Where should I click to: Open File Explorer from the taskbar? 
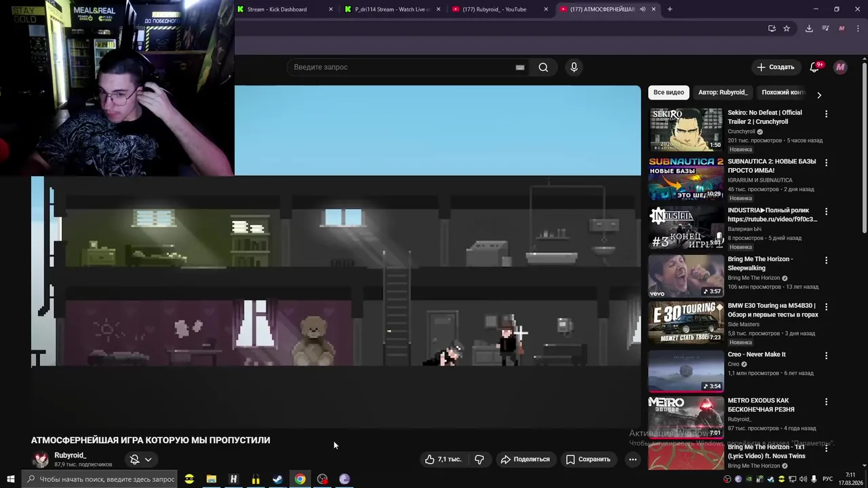(x=212, y=479)
